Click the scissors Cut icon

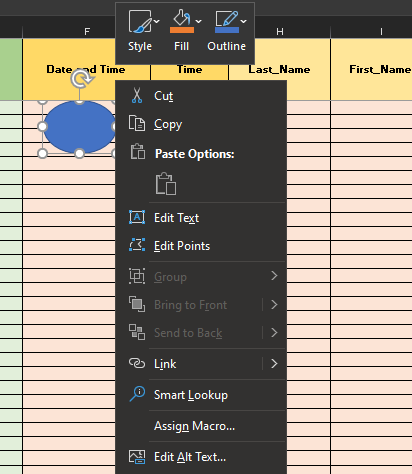[137, 96]
